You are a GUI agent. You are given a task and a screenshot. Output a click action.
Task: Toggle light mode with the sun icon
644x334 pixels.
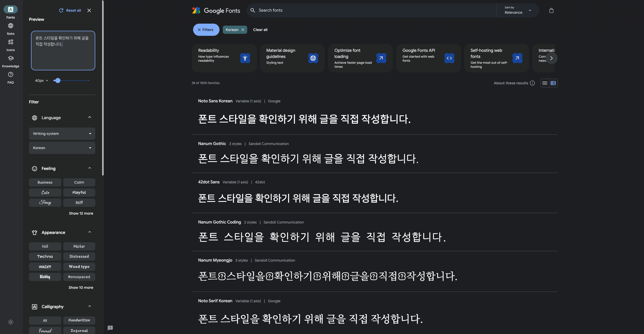10,322
